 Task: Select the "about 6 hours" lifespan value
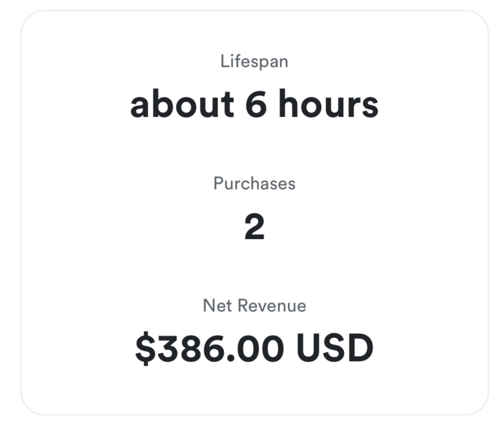(x=254, y=104)
